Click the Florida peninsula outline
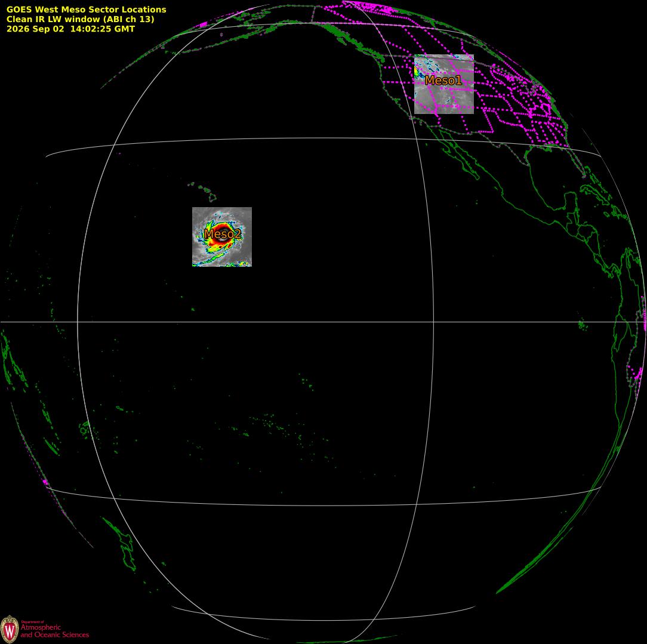This screenshot has width=647, height=644. 578,161
